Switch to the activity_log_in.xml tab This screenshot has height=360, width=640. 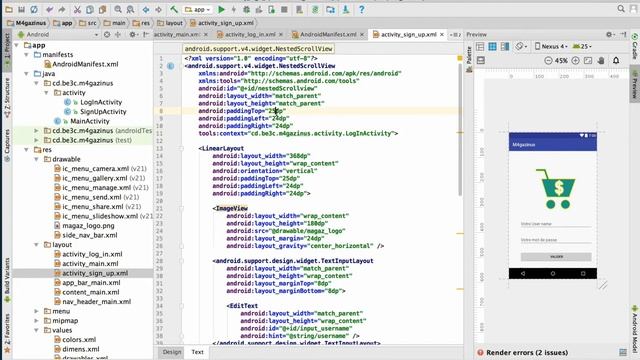[250, 35]
